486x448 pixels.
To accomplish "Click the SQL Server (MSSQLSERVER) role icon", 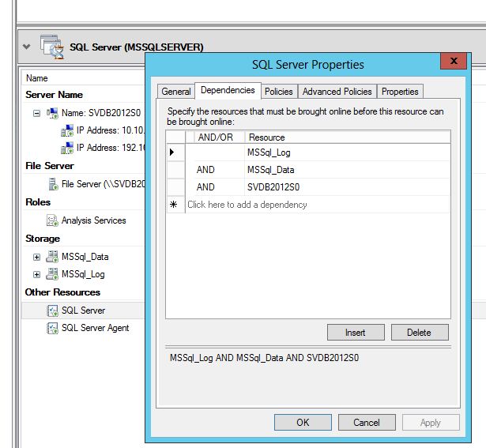I will (x=52, y=47).
